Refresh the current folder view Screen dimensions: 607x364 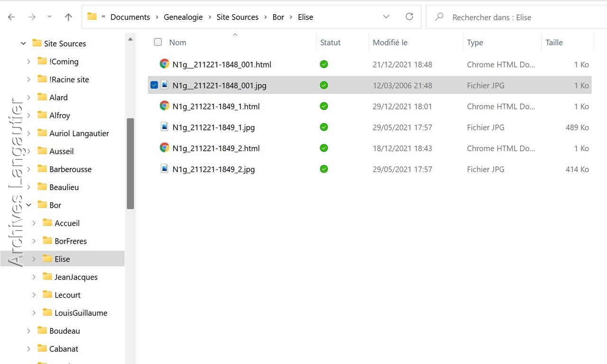pos(409,17)
